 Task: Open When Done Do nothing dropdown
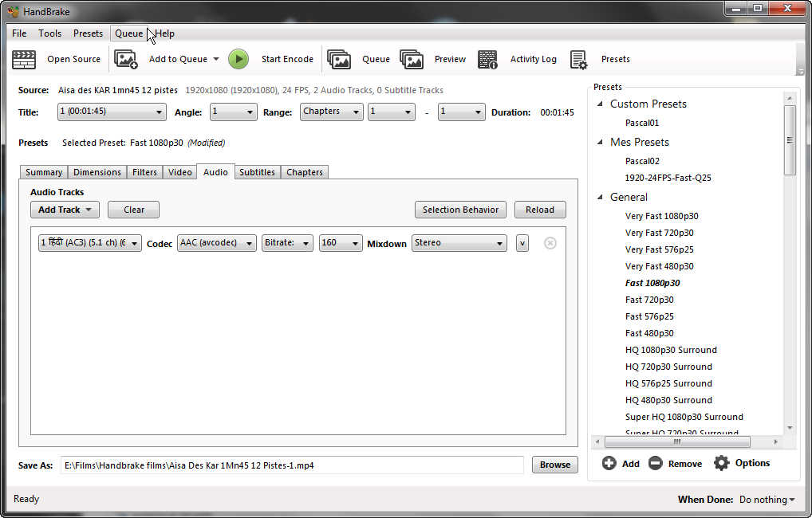point(767,500)
